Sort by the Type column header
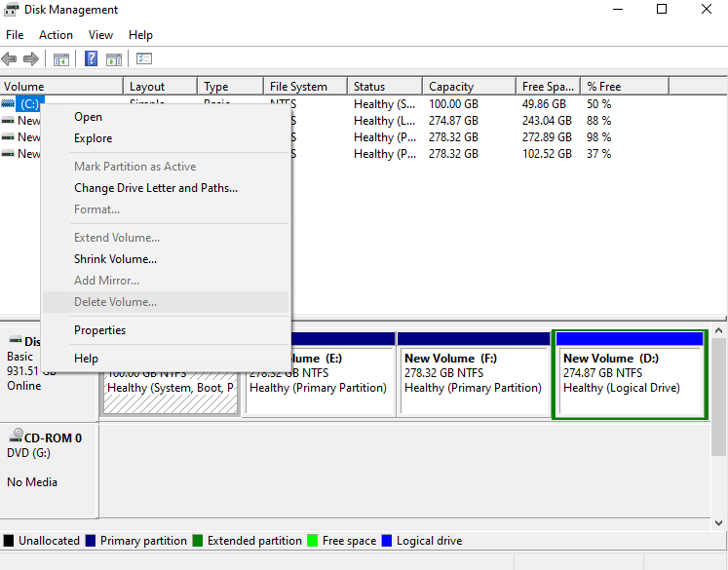This screenshot has width=728, height=570. (x=231, y=87)
